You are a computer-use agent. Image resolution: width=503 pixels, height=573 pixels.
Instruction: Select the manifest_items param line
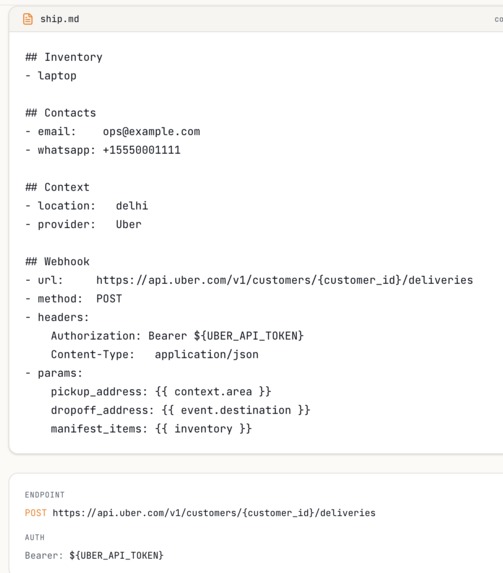click(x=151, y=429)
